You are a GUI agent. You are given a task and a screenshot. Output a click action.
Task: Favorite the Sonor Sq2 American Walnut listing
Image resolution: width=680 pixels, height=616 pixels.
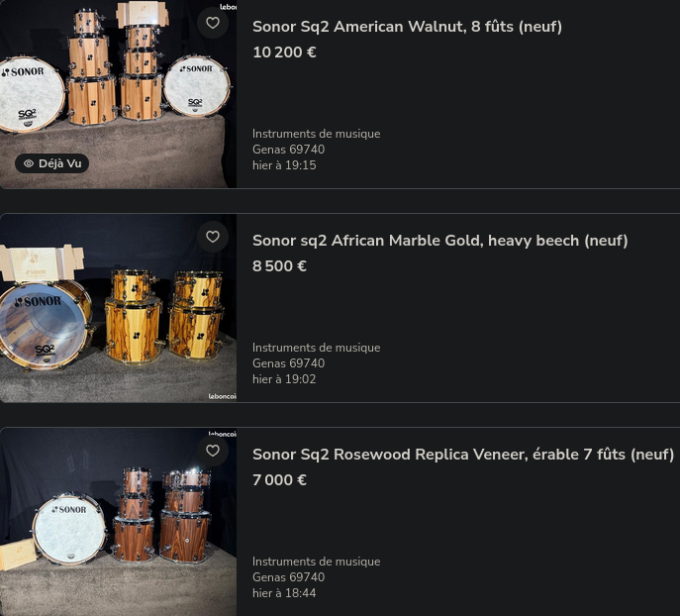(213, 23)
